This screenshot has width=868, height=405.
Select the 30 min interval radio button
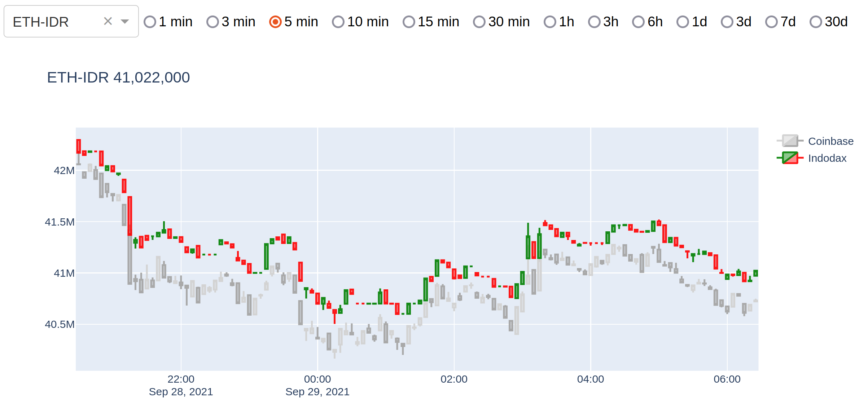click(479, 22)
